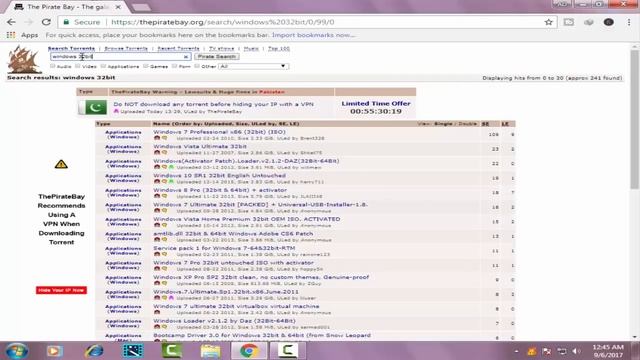Screen dimensions: 640x360
Task: Click the Pakistan flag icon in warning box
Action: click(x=93, y=107)
